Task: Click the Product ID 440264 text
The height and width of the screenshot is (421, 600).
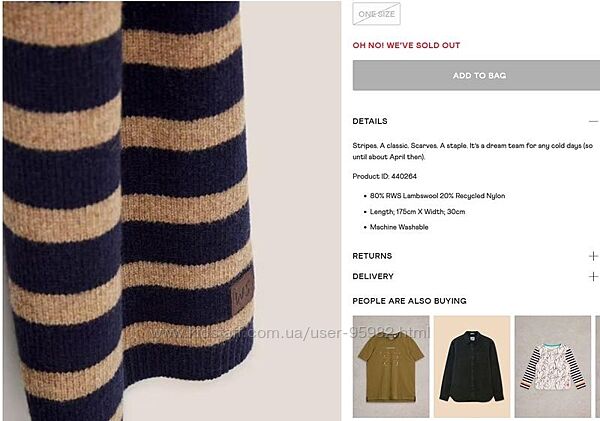Action: (x=385, y=176)
